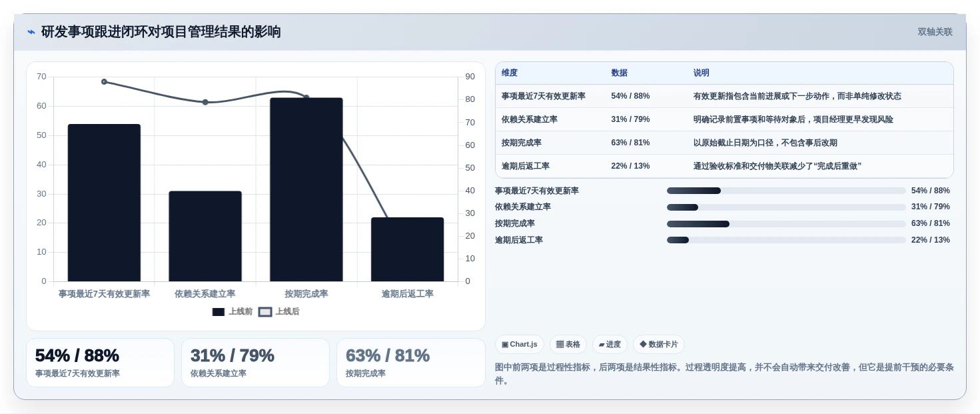Click description starting 以原始截止日期为口径

765,143
